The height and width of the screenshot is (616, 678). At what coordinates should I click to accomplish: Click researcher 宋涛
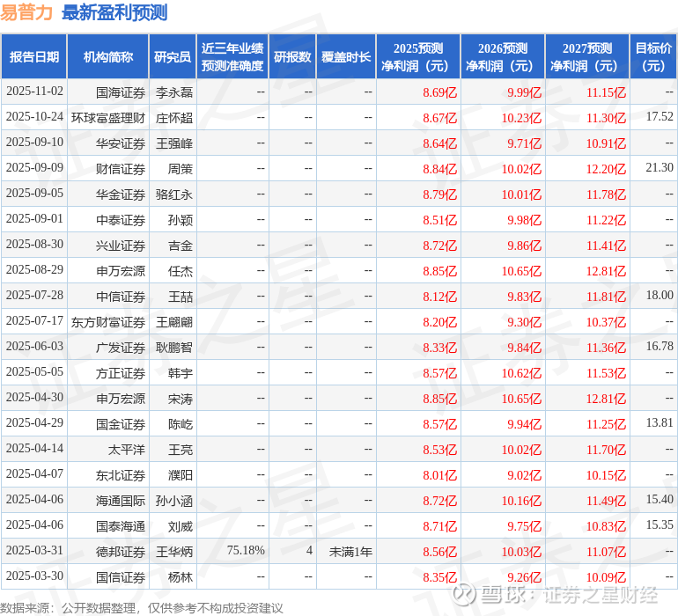[x=181, y=399]
